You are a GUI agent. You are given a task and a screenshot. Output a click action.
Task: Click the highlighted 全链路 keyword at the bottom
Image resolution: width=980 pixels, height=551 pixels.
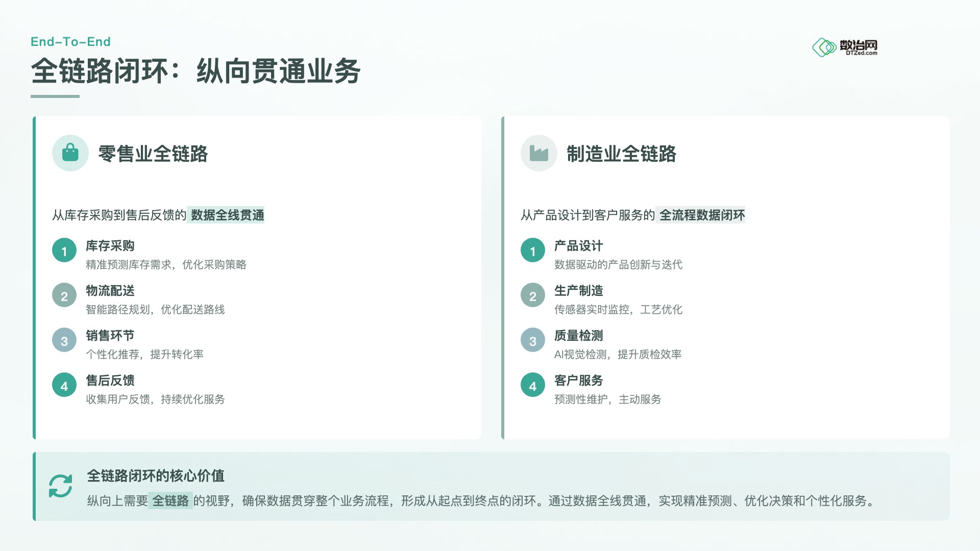pos(170,501)
